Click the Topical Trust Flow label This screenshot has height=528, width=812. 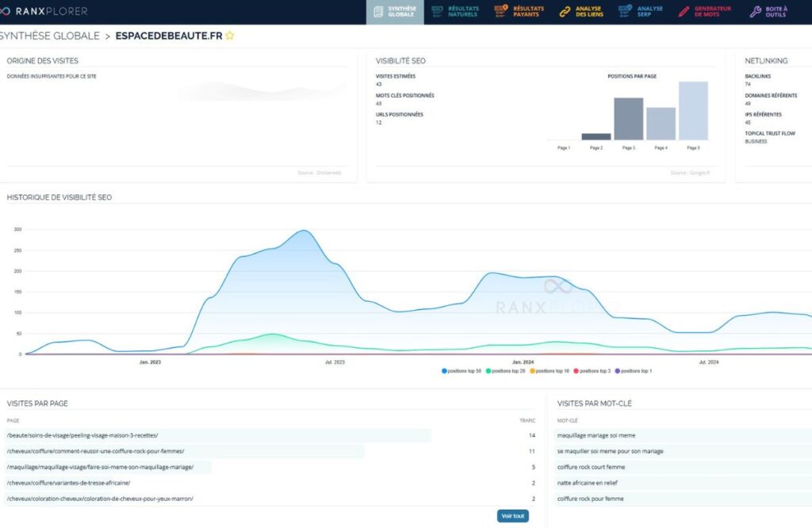click(x=770, y=133)
